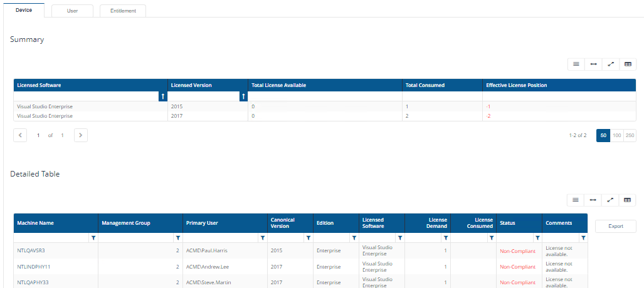Viewport: 644px width, 288px height.
Task: Click the Management Group column header
Action: click(140, 223)
